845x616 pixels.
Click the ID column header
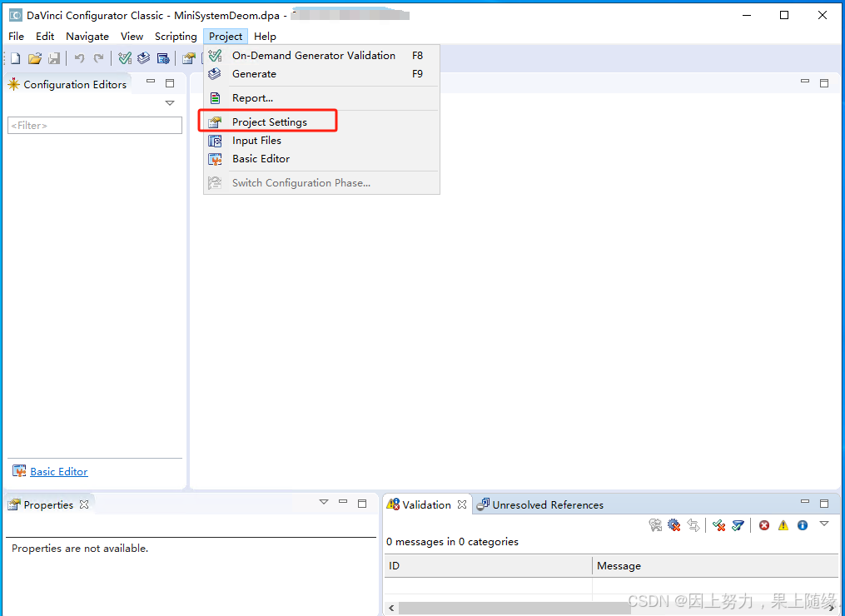[x=488, y=566]
